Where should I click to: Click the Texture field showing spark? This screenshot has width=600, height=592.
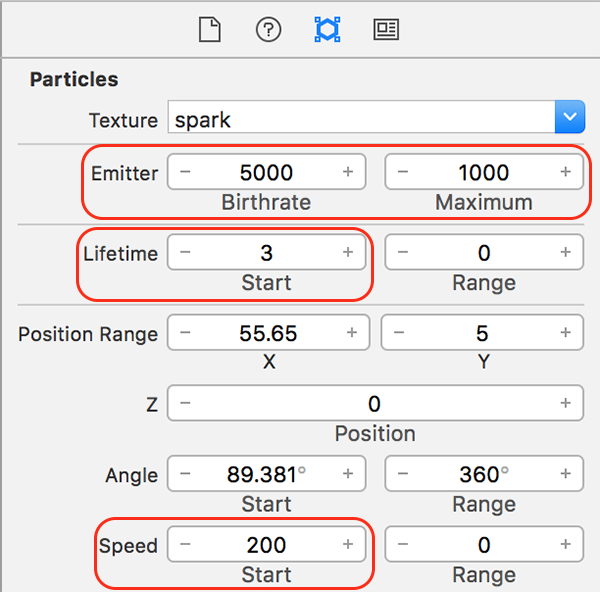[362, 117]
